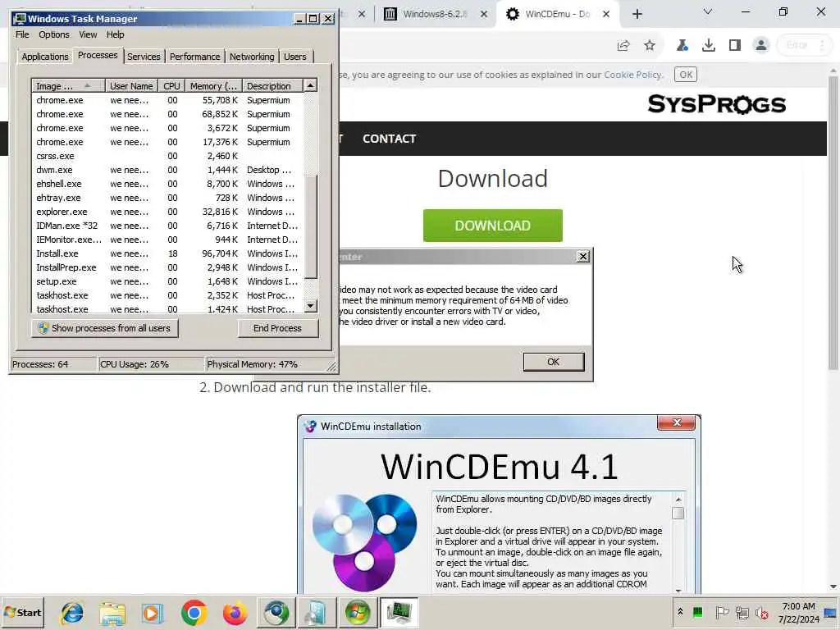The height and width of the screenshot is (630, 840).
Task: Open the CONTACT navigation item
Action: (x=389, y=139)
